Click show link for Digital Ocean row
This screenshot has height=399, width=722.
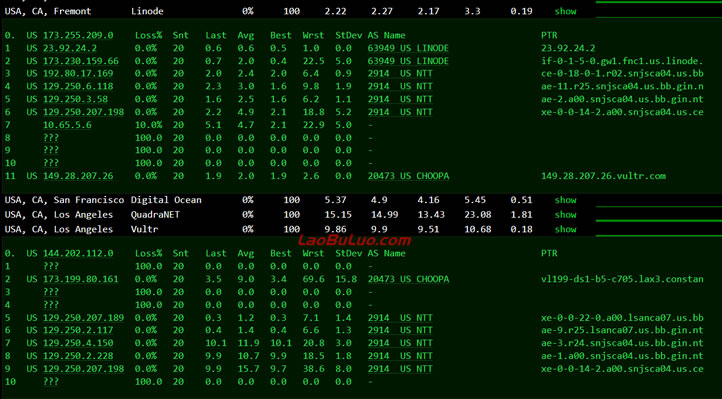click(565, 200)
